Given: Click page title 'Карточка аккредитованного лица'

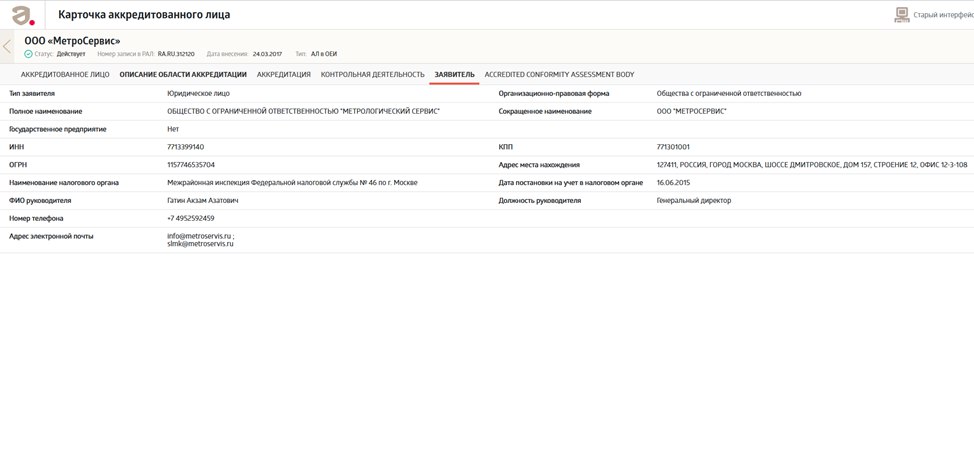Looking at the screenshot, I should pos(144,15).
